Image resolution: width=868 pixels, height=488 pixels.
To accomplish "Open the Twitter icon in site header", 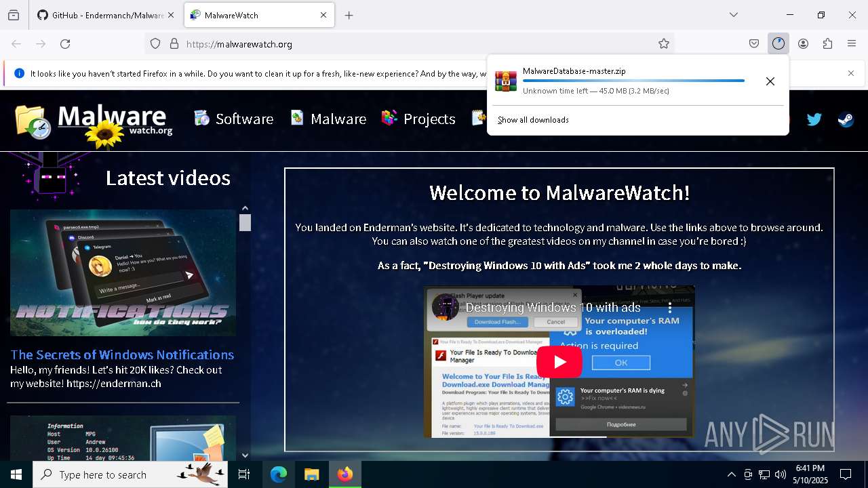I will tap(814, 119).
